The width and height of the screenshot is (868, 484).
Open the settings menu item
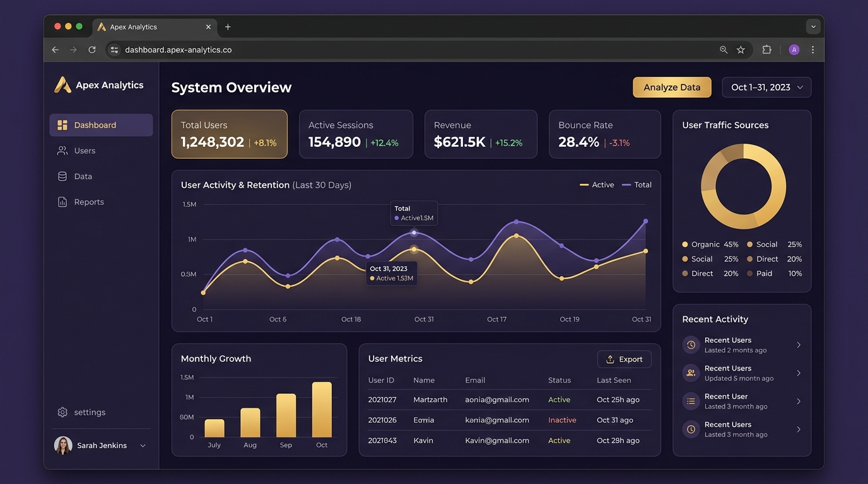[101, 412]
